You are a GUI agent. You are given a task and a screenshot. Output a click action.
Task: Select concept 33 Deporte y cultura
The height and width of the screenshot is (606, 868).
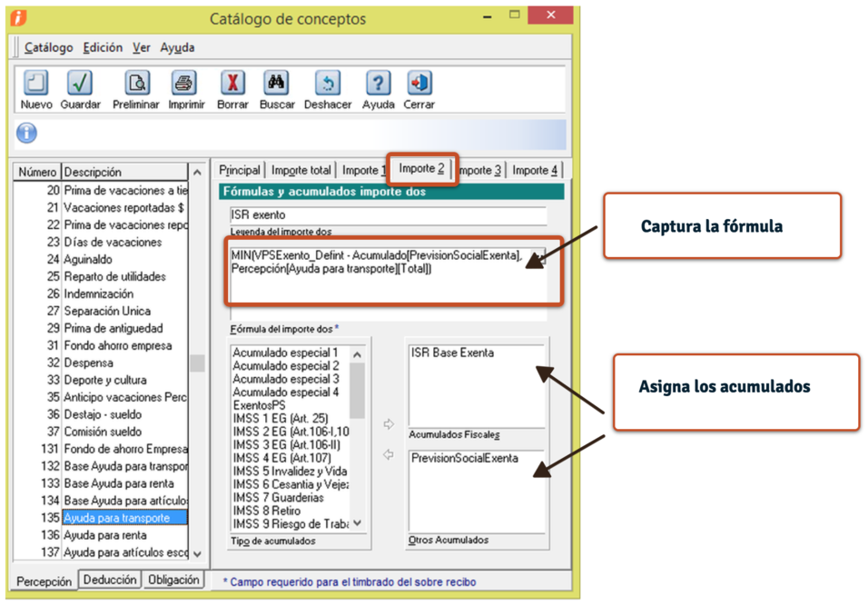[x=101, y=380]
